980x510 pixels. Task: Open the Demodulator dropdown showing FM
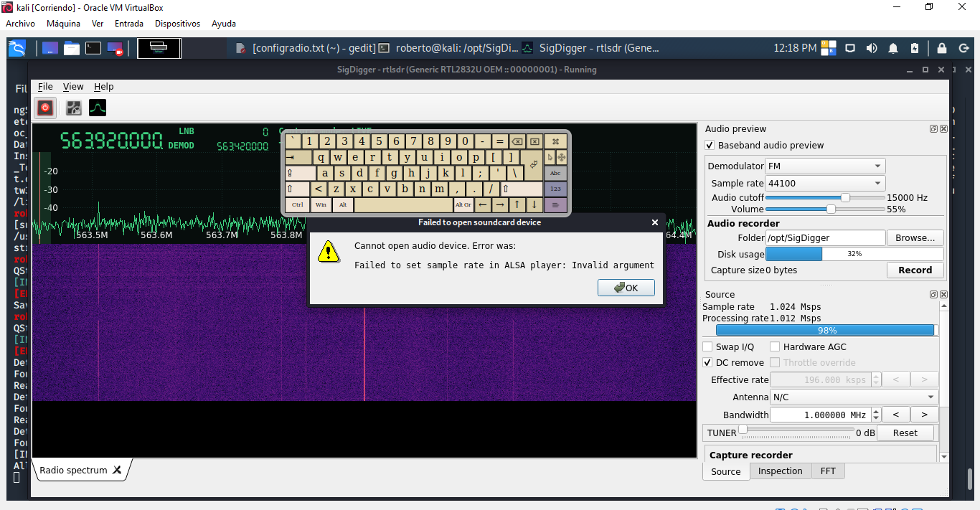click(x=824, y=166)
